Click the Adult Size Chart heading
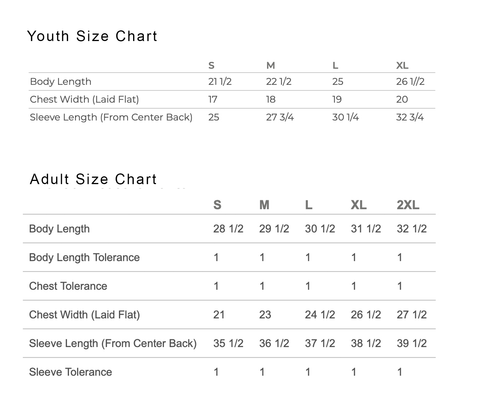 tap(93, 179)
